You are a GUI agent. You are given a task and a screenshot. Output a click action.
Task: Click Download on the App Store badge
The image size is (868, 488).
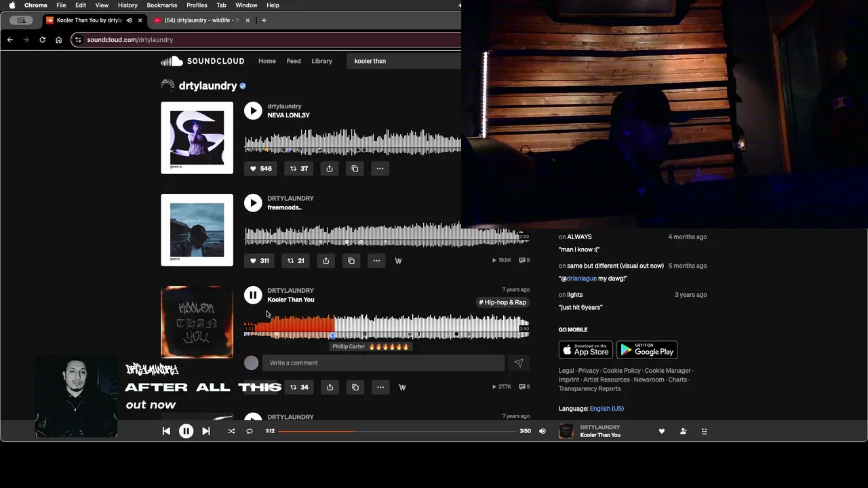click(x=586, y=350)
